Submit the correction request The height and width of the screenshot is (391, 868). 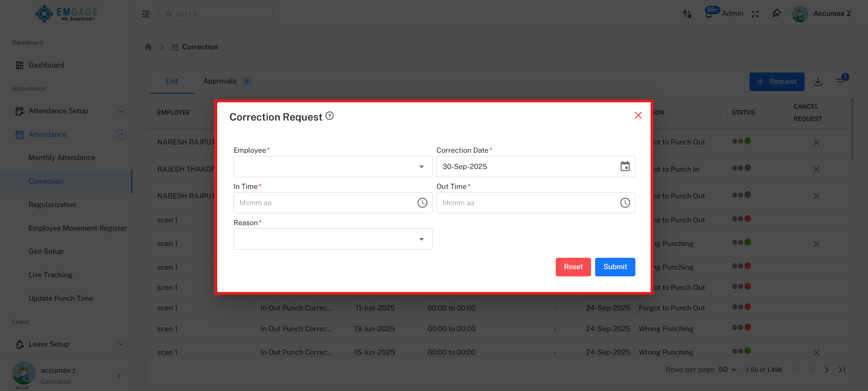tap(615, 267)
